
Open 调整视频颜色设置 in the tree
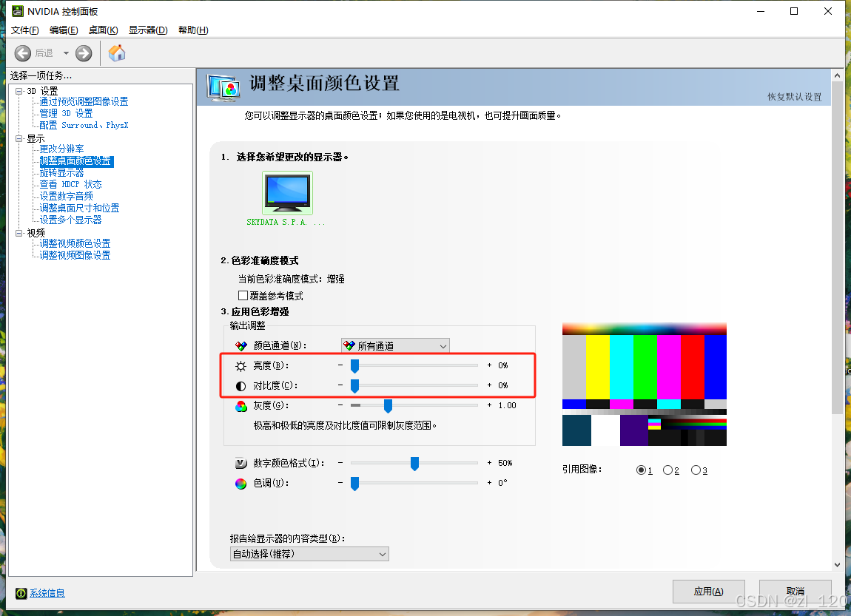pos(75,243)
